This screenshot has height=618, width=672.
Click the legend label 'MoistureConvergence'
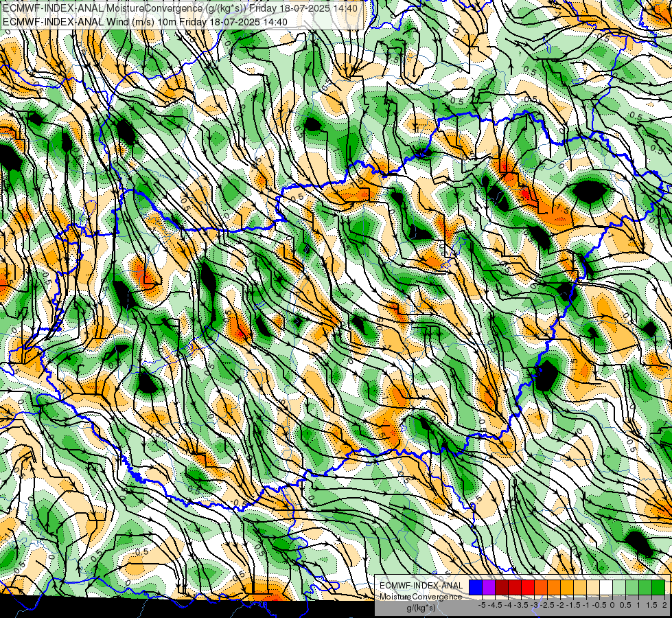coord(421,597)
